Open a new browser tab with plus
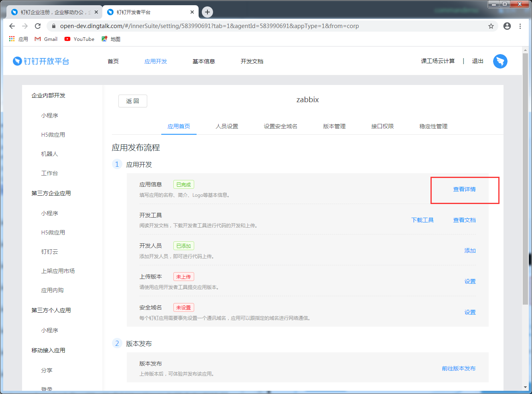The height and width of the screenshot is (394, 532). coord(207,12)
